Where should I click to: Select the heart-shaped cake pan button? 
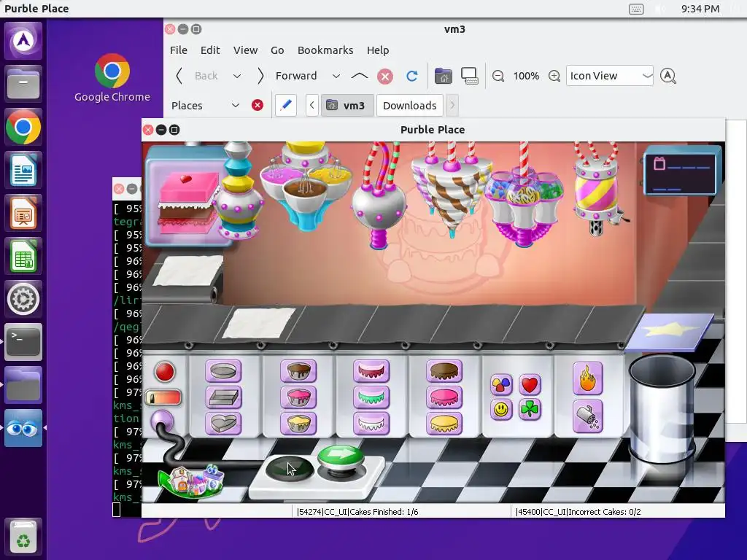coord(223,424)
